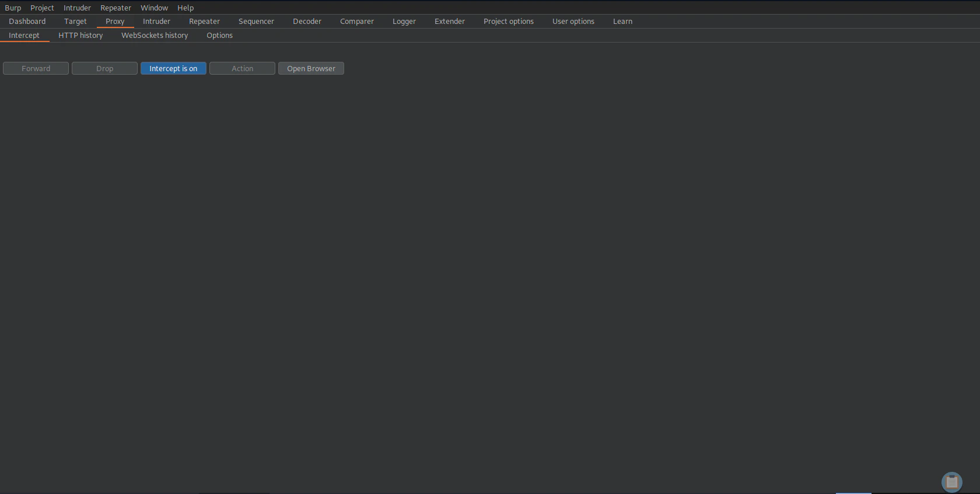Open the User options tab
This screenshot has height=494, width=980.
click(x=573, y=21)
